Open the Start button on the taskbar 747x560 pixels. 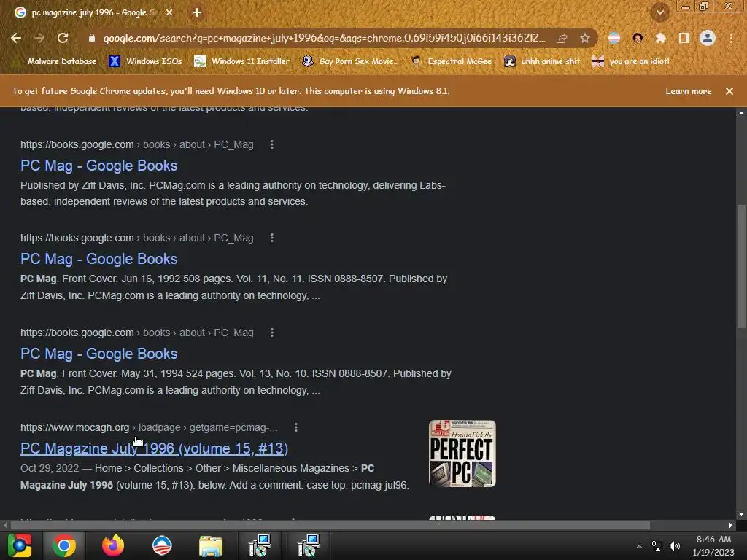20,545
